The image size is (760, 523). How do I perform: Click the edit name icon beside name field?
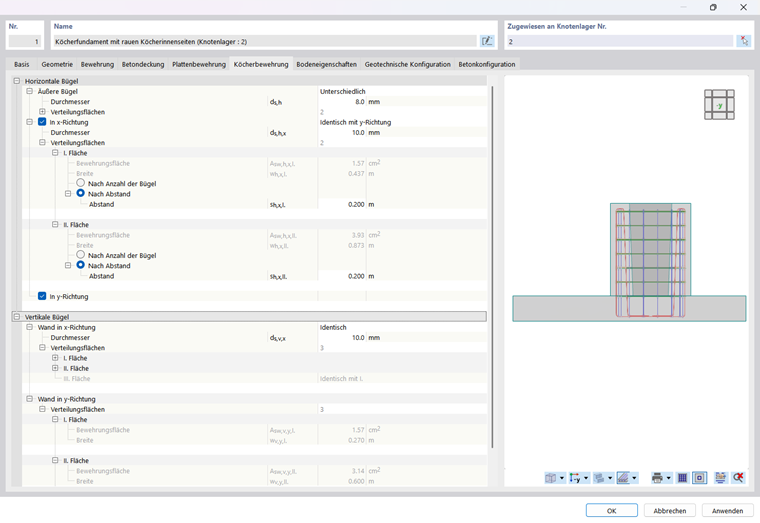tap(487, 41)
